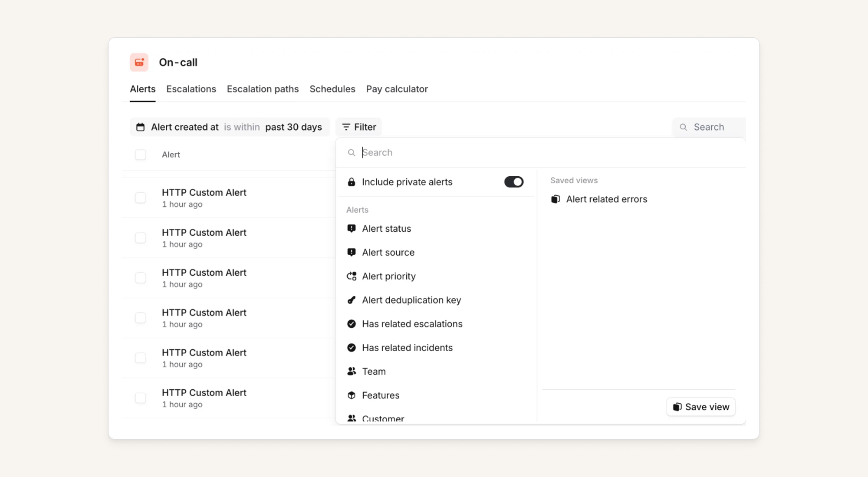This screenshot has height=477, width=868.
Task: Click the deduplication key icon
Action: pos(352,300)
